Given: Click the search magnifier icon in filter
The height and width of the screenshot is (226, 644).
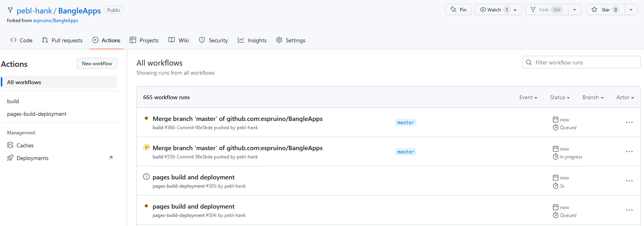Looking at the screenshot, I should pyautogui.click(x=529, y=62).
